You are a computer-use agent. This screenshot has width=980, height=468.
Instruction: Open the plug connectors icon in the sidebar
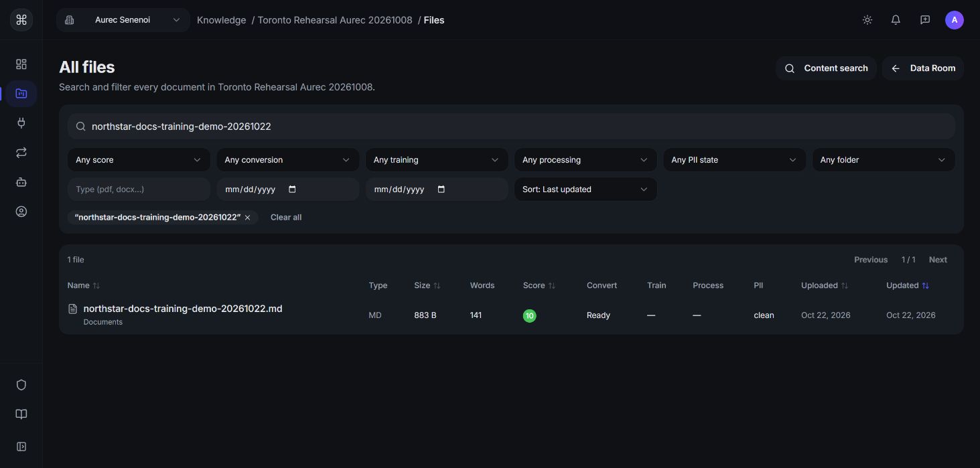click(x=21, y=123)
